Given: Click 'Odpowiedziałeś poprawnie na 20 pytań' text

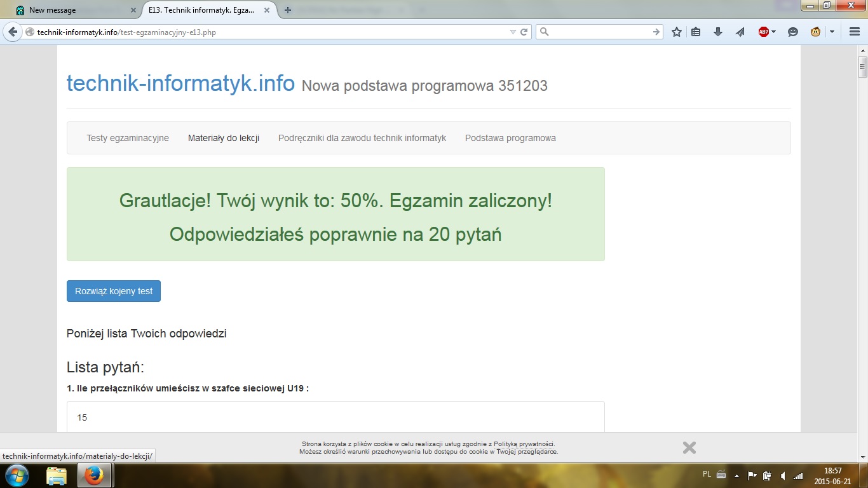Looking at the screenshot, I should click(x=336, y=234).
